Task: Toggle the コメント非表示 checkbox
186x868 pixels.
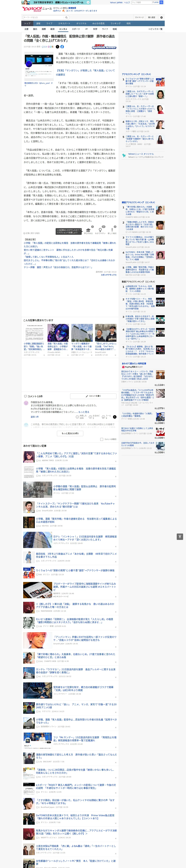Action: click(102, 439)
